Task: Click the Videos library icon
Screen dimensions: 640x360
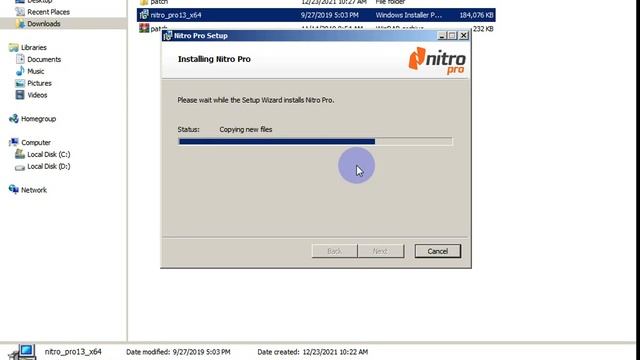Action: [20, 95]
